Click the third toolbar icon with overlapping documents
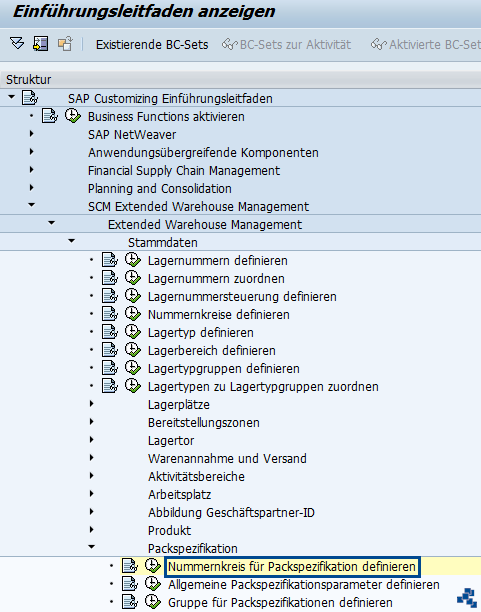The height and width of the screenshot is (612, 481). tap(65, 43)
